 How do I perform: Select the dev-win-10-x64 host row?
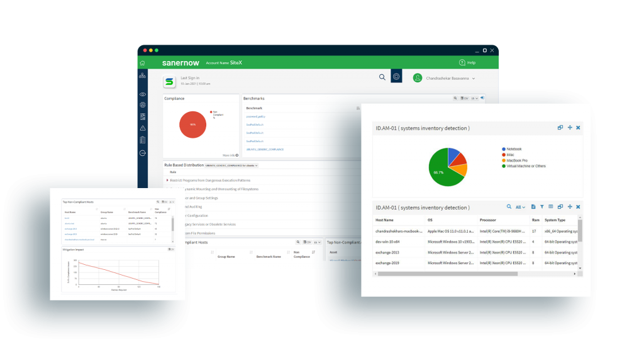coord(476,242)
